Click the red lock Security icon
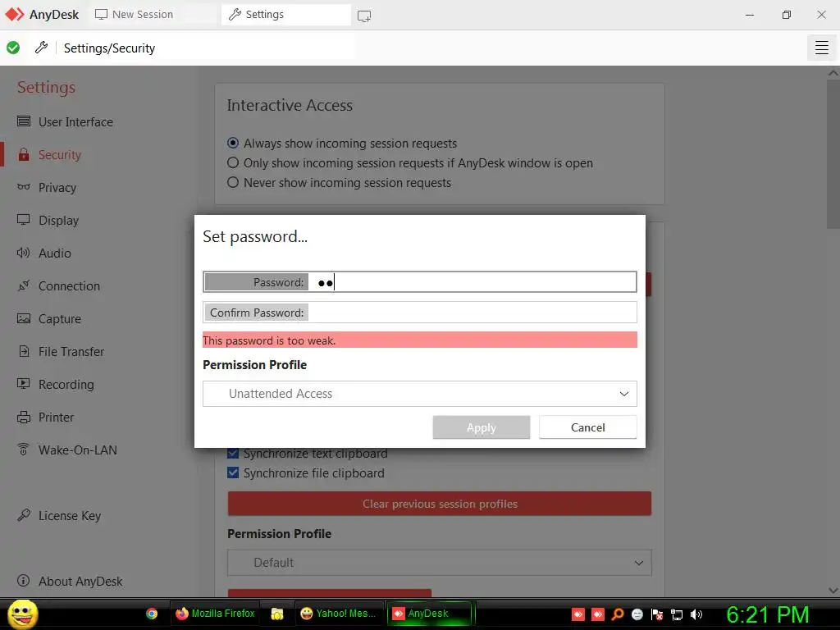 [x=24, y=155]
